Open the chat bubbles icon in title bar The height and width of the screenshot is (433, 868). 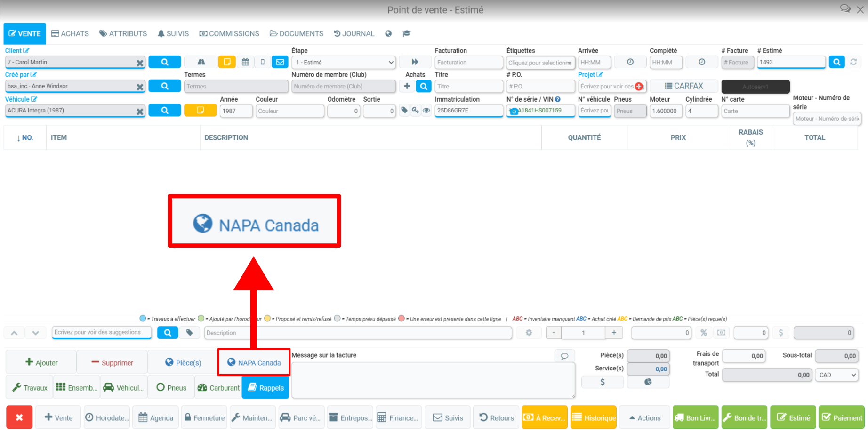pyautogui.click(x=845, y=8)
